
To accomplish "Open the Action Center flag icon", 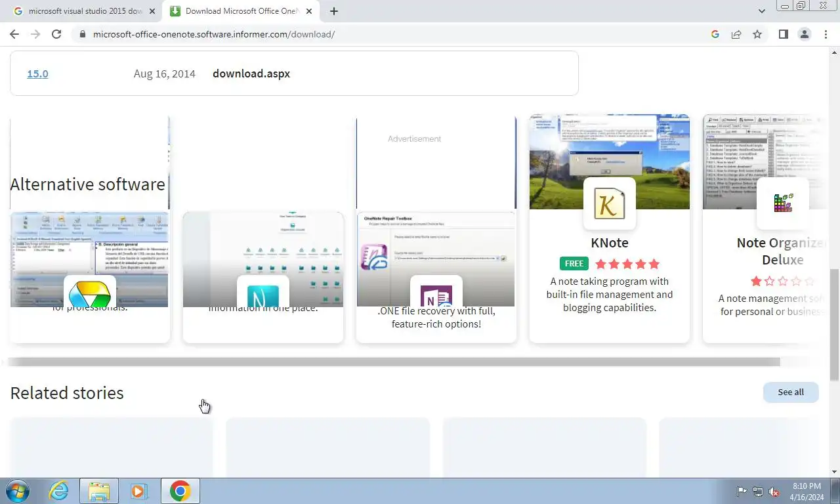I will pyautogui.click(x=742, y=492).
